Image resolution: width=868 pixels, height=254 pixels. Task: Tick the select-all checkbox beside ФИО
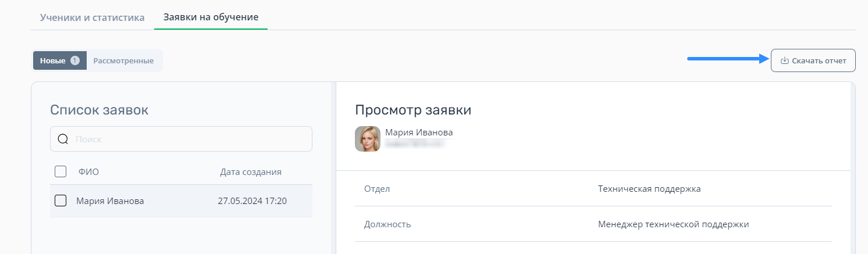pos(61,171)
